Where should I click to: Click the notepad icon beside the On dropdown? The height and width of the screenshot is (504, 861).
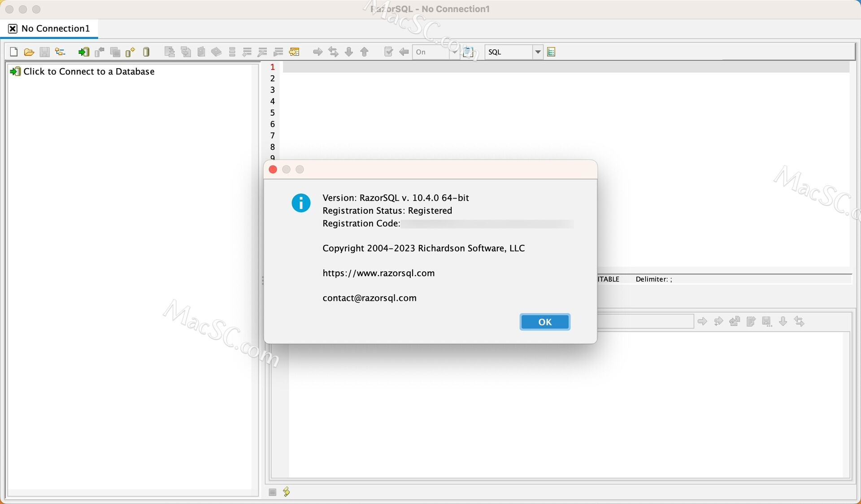pyautogui.click(x=468, y=52)
